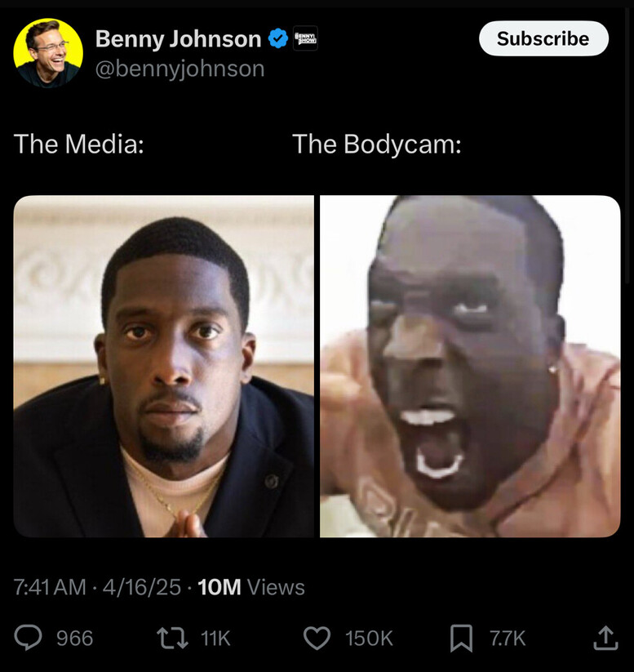This screenshot has width=634, height=672.
Task: Open Benny Johnson's profile avatar
Action: tap(48, 53)
